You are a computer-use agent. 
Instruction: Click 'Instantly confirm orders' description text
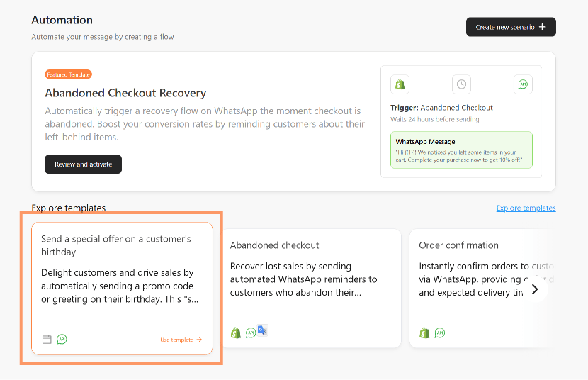[486, 279]
